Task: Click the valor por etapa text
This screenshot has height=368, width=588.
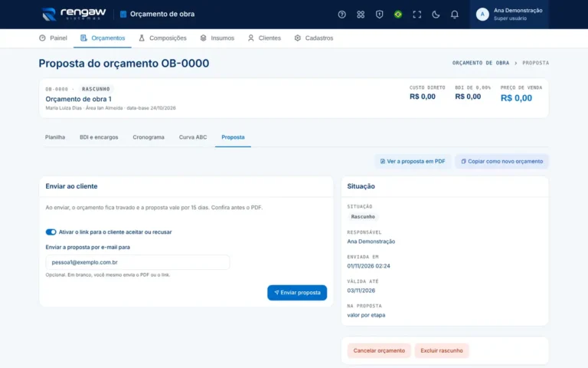Action: pos(366,315)
